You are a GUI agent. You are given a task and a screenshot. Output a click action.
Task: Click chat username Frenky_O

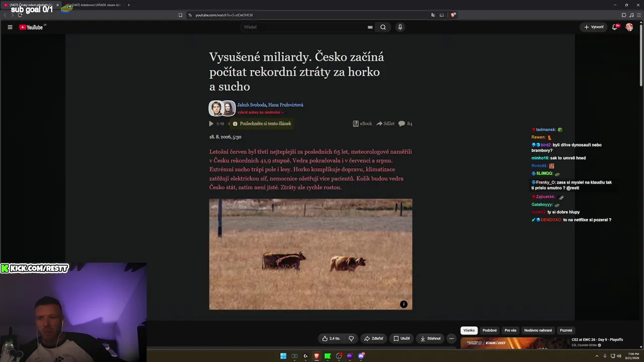[545, 183]
